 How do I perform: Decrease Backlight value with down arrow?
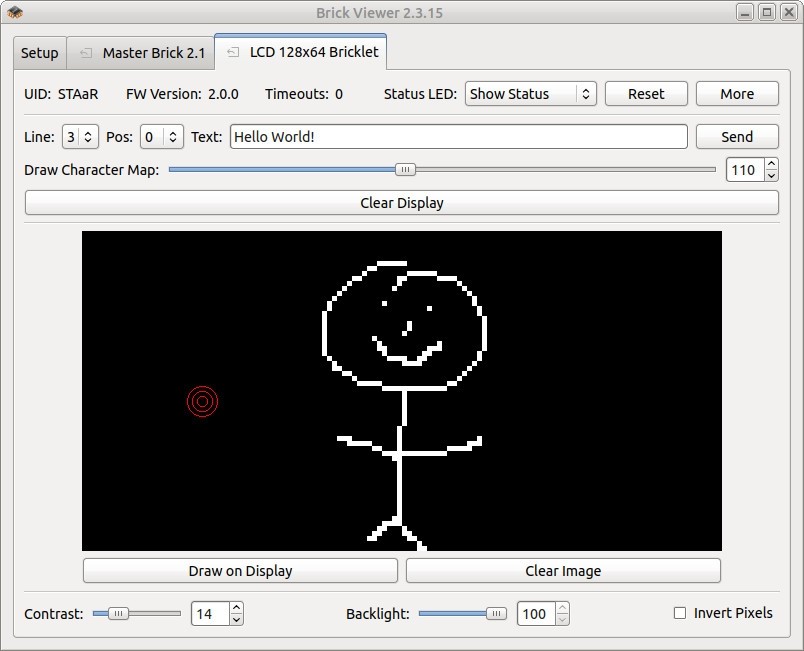562,619
